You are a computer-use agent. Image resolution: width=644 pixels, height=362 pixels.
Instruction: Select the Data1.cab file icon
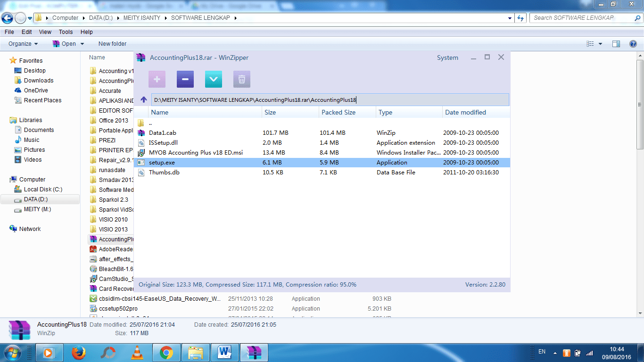[141, 133]
